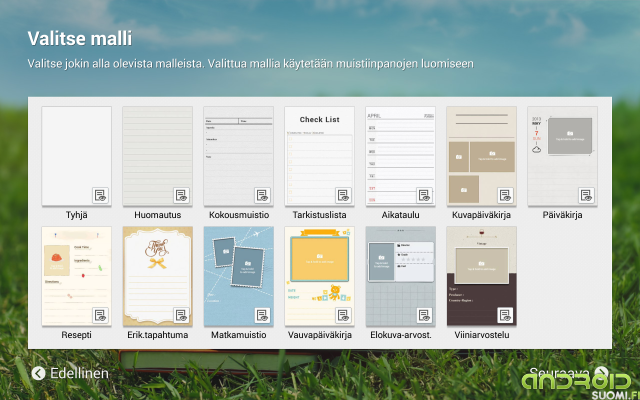
Task: Select the Erik.tapahtuma thank-you card thumbnail
Action: pyautogui.click(x=158, y=276)
